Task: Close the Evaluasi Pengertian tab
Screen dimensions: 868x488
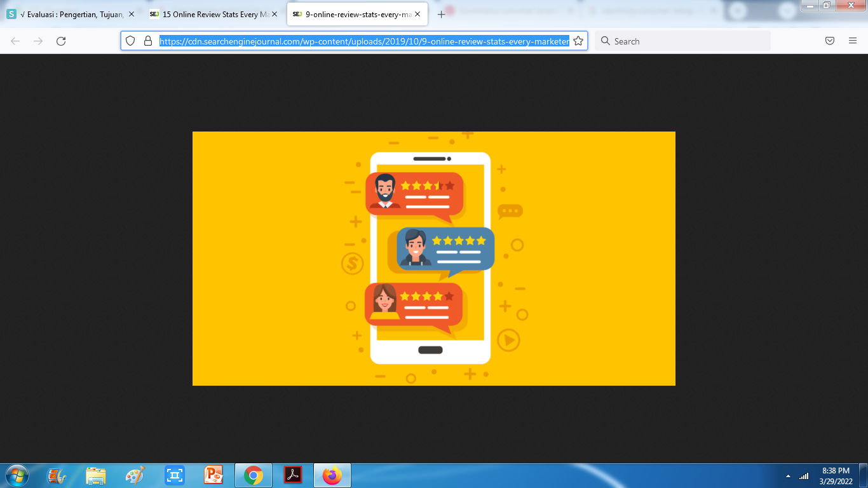Action: [132, 14]
